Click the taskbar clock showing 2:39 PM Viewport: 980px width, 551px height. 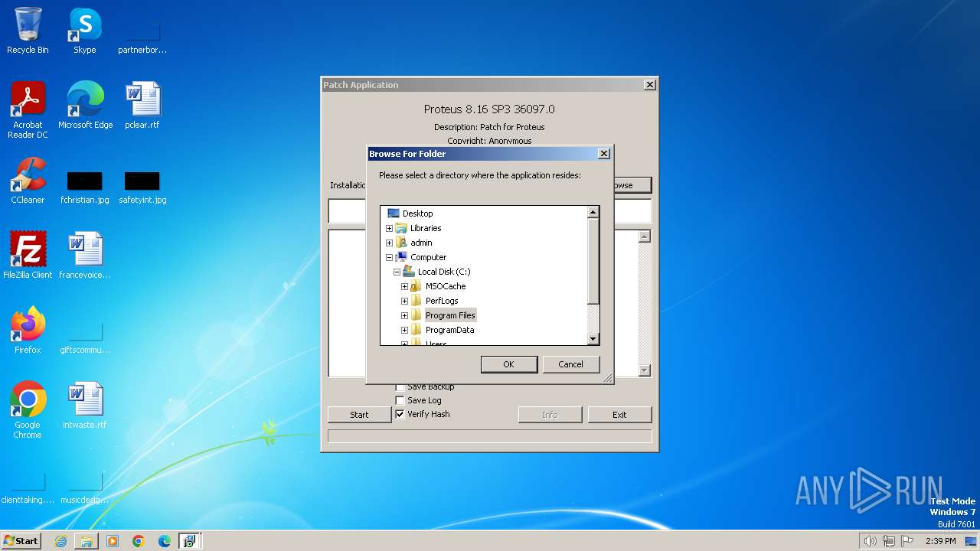click(940, 541)
